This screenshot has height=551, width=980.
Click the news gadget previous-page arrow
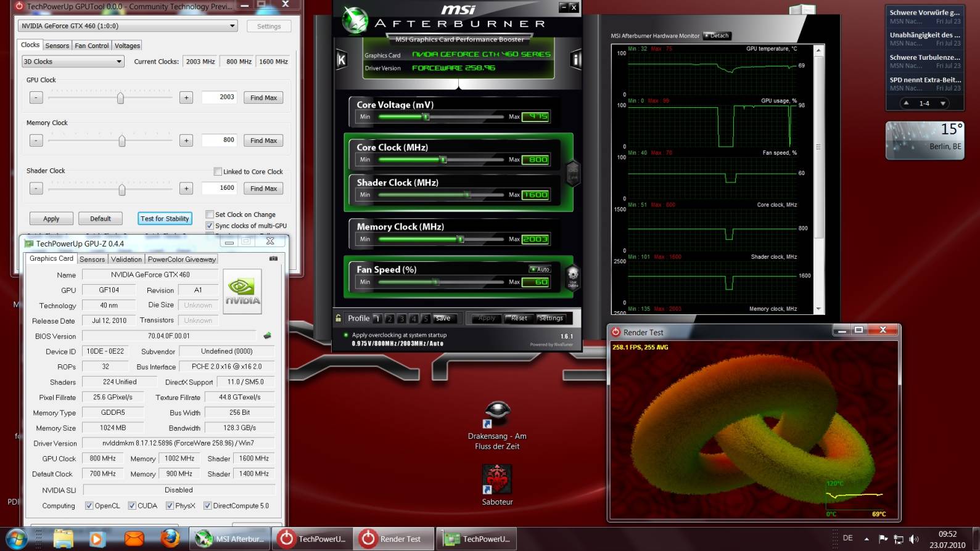pos(905,103)
